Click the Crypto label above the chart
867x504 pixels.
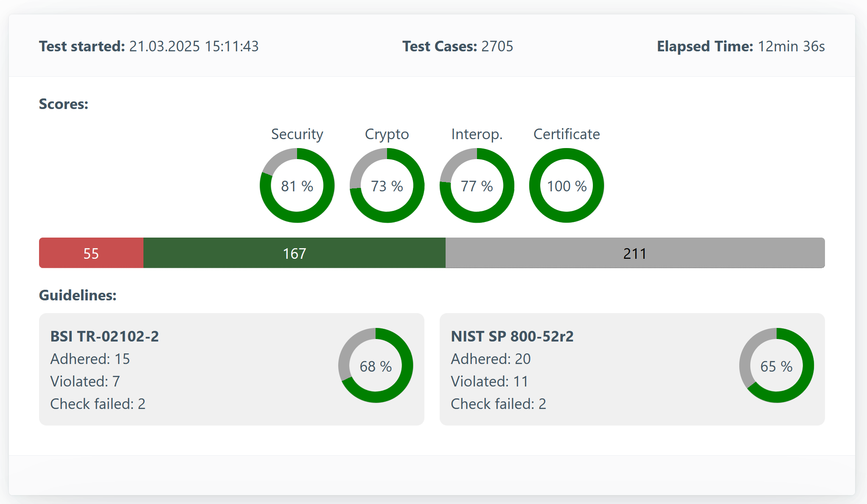click(387, 134)
